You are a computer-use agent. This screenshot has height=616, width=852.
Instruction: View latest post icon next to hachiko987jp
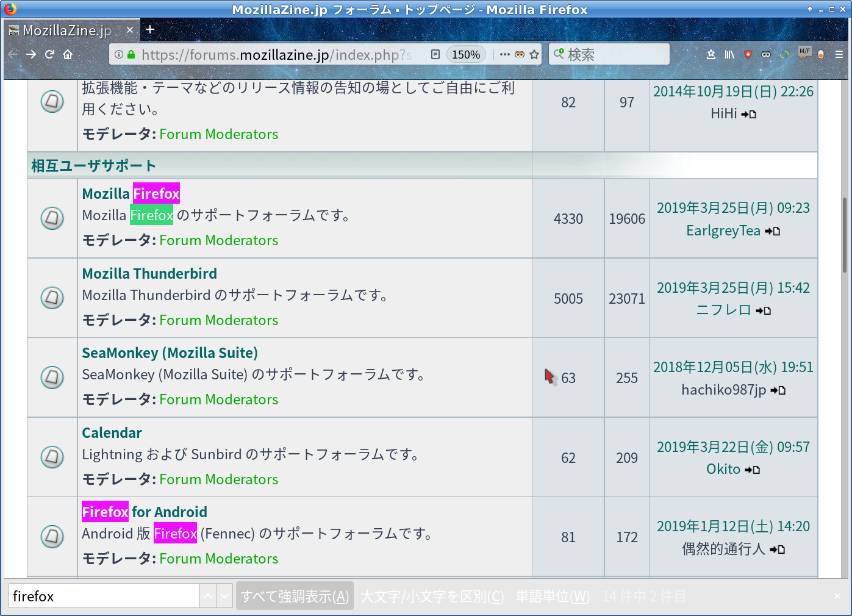pyautogui.click(x=778, y=390)
